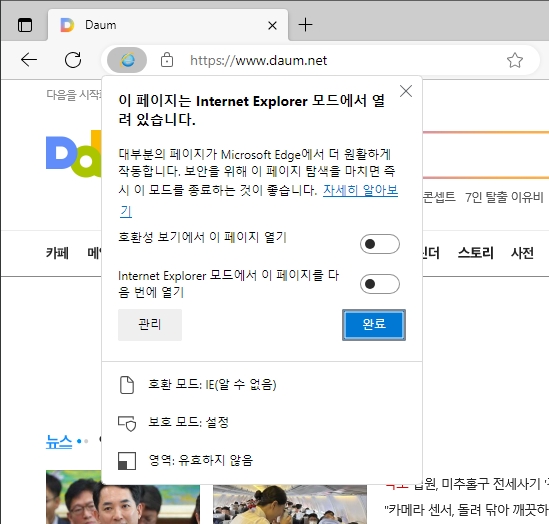
Task: Add page to favorites with star icon
Action: [515, 60]
